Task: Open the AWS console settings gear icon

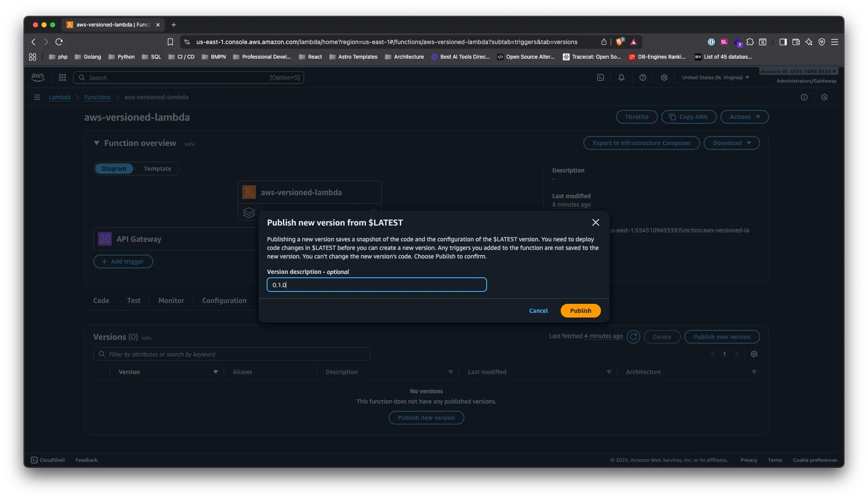Action: pyautogui.click(x=664, y=77)
